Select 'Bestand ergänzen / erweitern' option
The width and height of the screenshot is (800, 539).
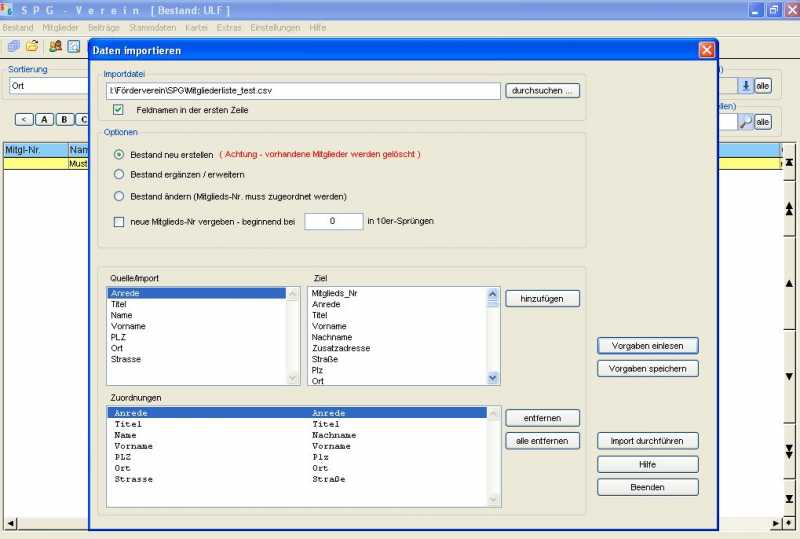point(119,175)
